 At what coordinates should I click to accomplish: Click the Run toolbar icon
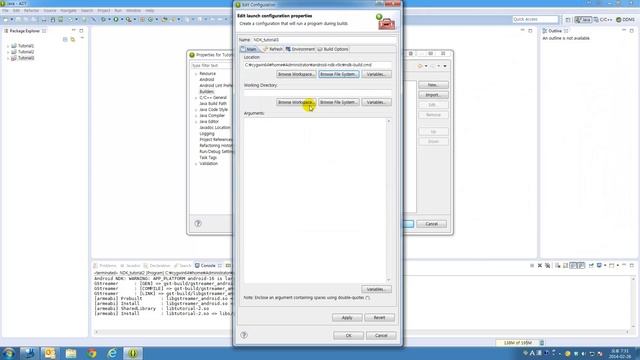point(116,19)
